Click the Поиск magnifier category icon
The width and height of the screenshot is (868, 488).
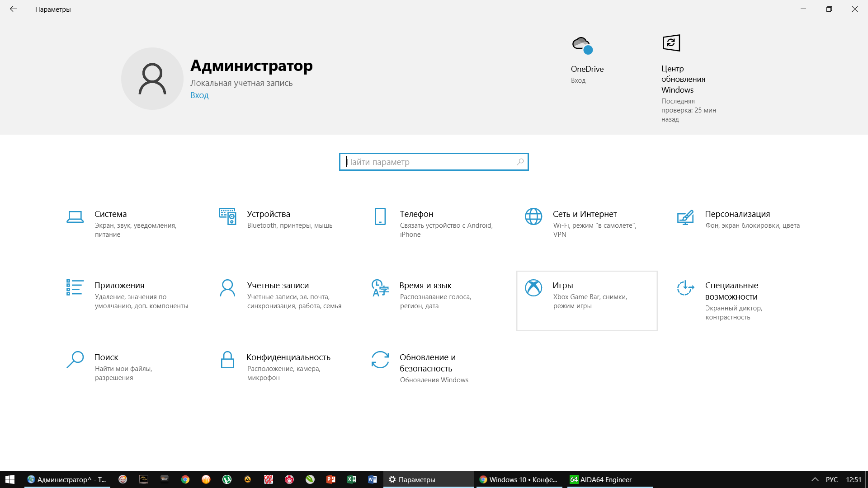tap(75, 360)
